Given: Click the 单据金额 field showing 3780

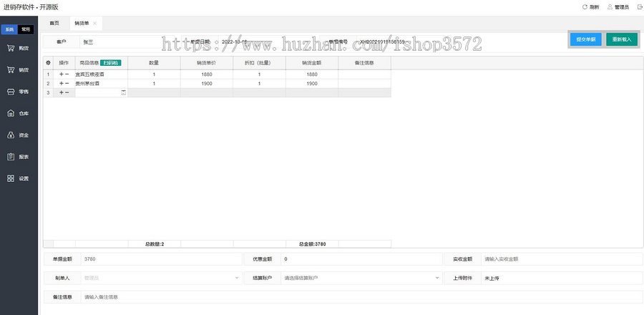Looking at the screenshot, I should pyautogui.click(x=161, y=259).
